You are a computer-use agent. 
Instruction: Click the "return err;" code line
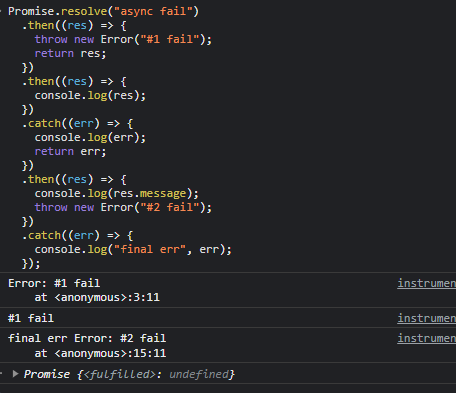(x=70, y=151)
